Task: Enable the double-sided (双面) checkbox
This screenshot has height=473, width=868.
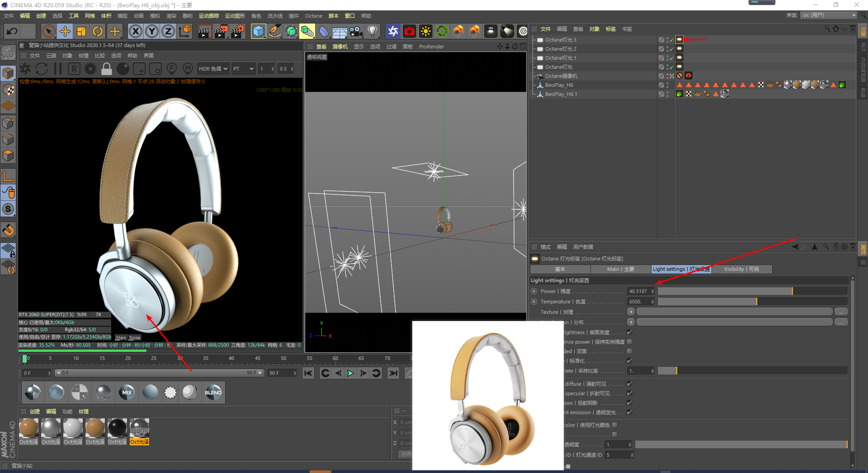Action: click(x=629, y=351)
